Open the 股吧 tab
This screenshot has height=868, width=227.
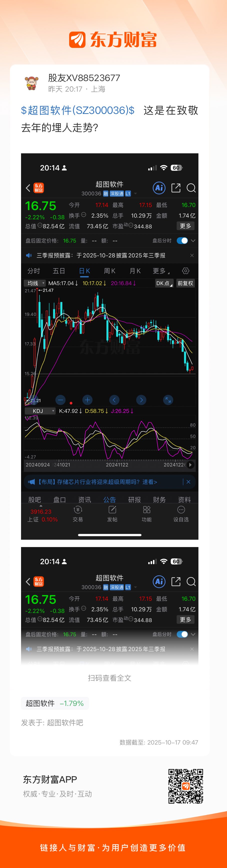pos(35,499)
